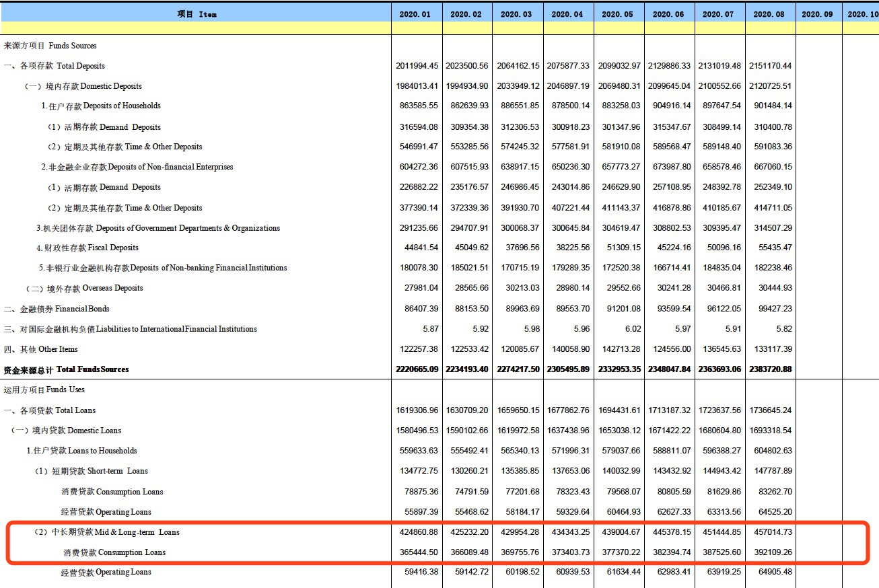Image resolution: width=879 pixels, height=588 pixels.
Task: Click the Funds Uses section label
Action: coord(44,390)
